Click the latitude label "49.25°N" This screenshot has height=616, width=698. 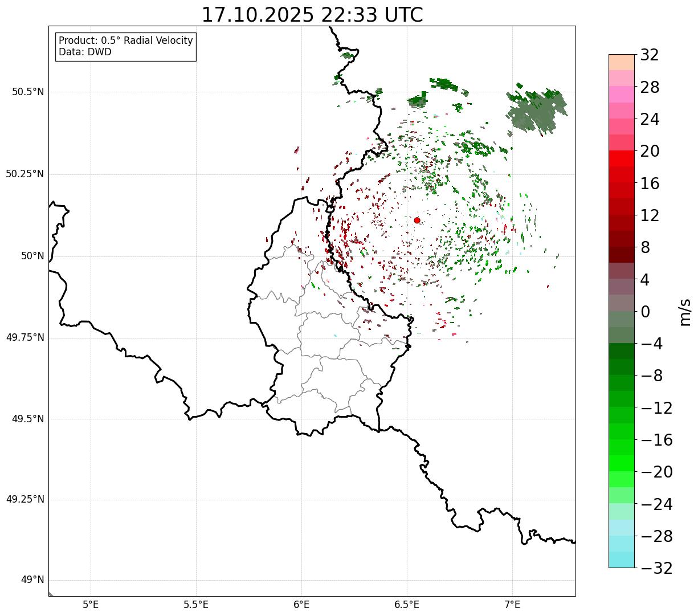(x=25, y=500)
